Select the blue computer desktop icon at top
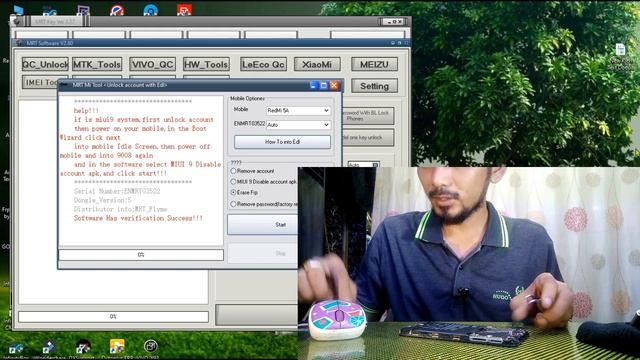The height and width of the screenshot is (360, 640). pyautogui.click(x=18, y=10)
